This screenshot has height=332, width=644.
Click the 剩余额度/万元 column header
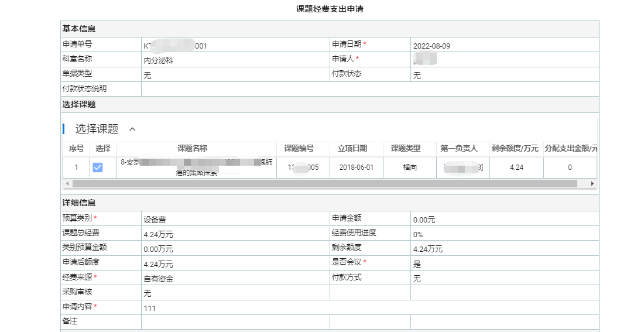pos(515,149)
